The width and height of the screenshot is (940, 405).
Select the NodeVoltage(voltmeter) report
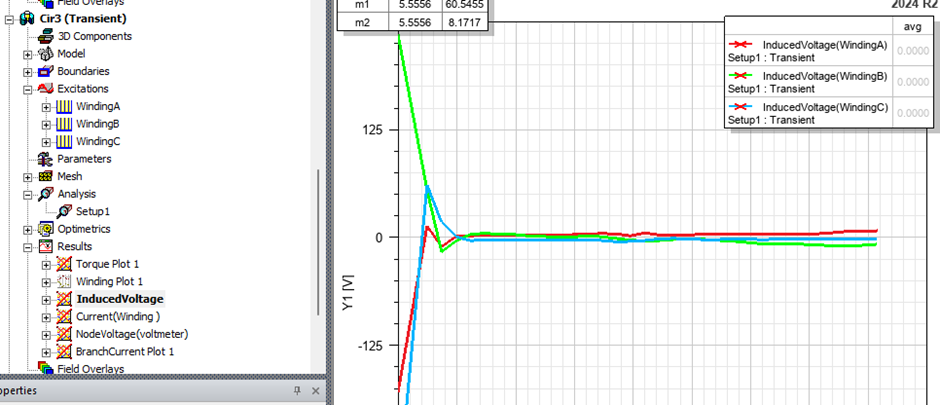pos(132,334)
